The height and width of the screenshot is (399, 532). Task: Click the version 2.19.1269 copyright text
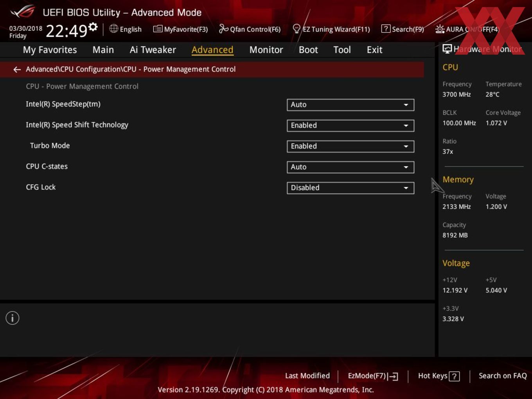(266, 390)
